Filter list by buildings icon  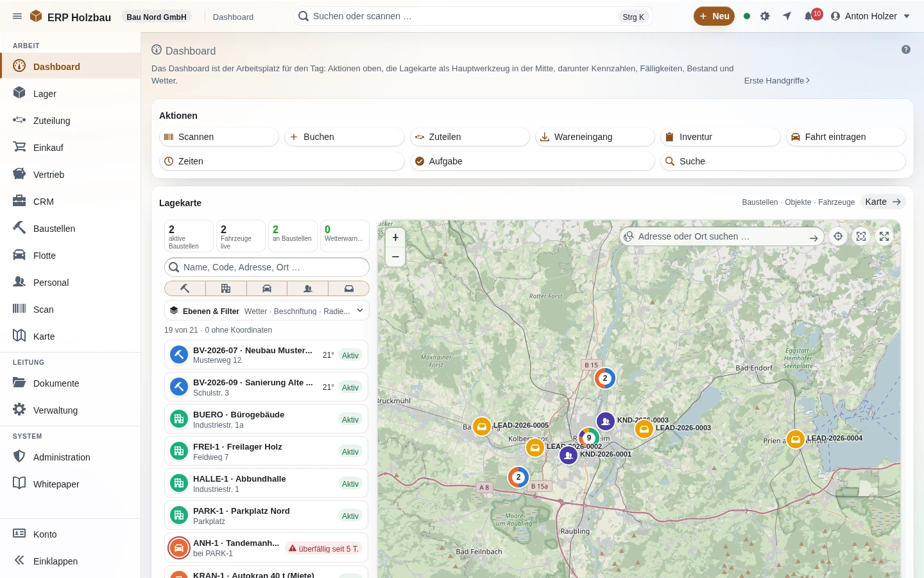tap(226, 288)
